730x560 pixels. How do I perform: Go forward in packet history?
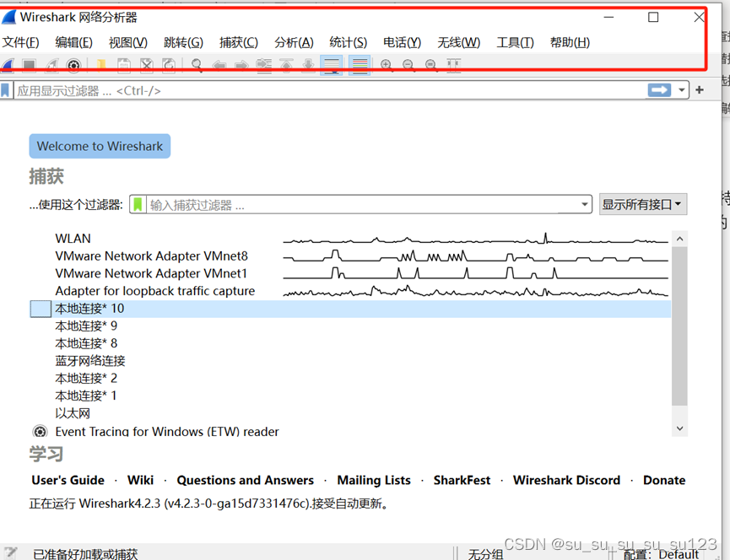click(241, 65)
